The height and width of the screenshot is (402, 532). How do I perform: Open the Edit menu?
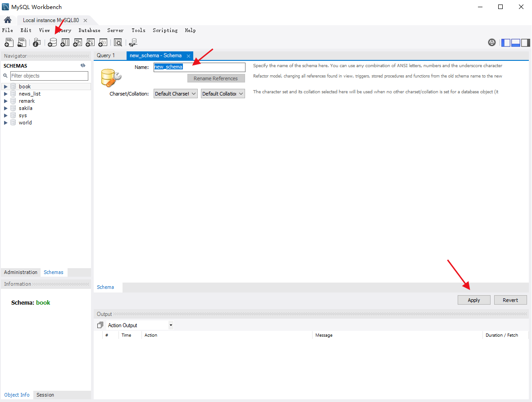[26, 30]
